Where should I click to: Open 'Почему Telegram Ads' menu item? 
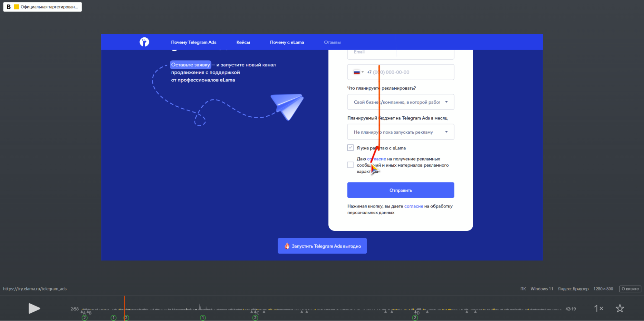click(x=193, y=42)
